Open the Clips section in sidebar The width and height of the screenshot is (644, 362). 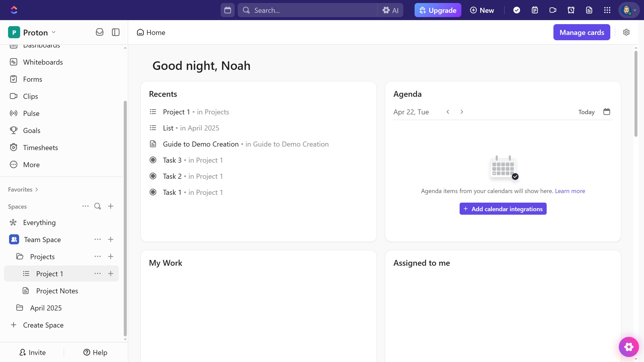pyautogui.click(x=31, y=96)
